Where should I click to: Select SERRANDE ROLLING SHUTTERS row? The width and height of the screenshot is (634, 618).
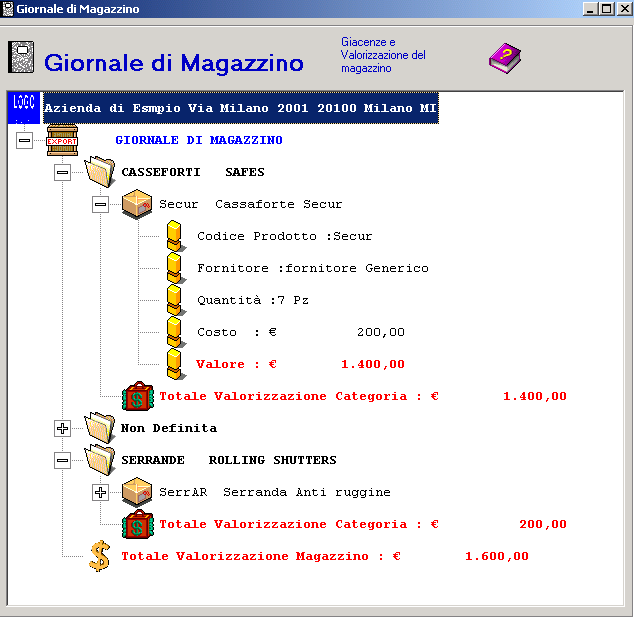[x=229, y=460]
